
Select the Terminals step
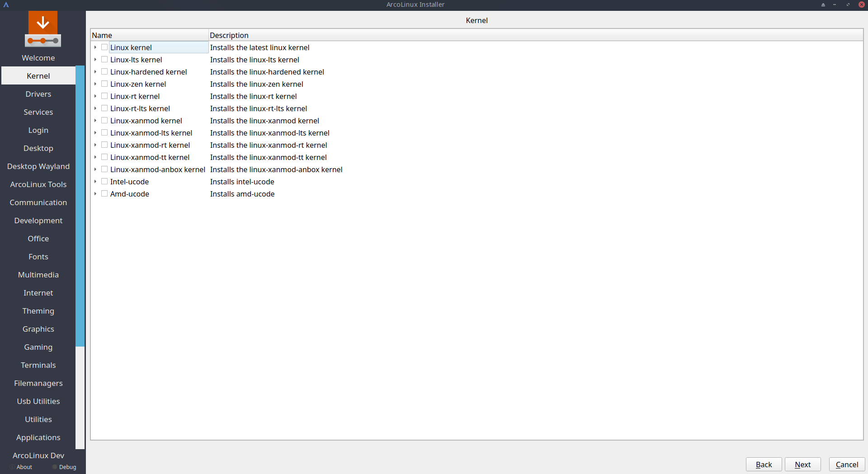[38, 365]
